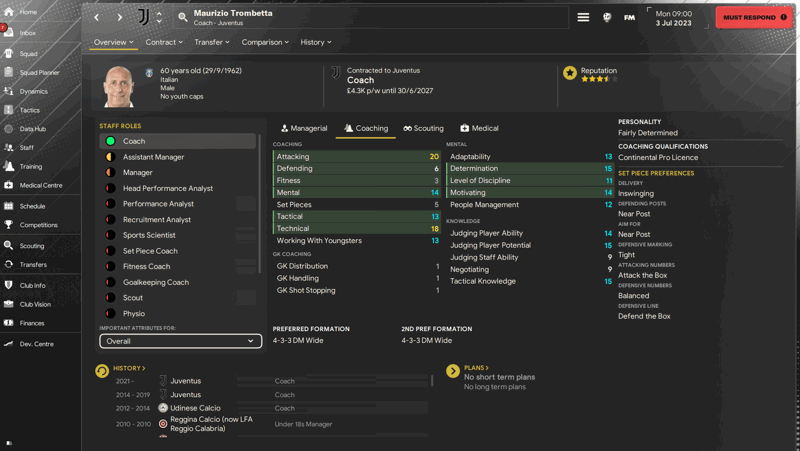Select the Assistant Manager staff role

(x=178, y=157)
